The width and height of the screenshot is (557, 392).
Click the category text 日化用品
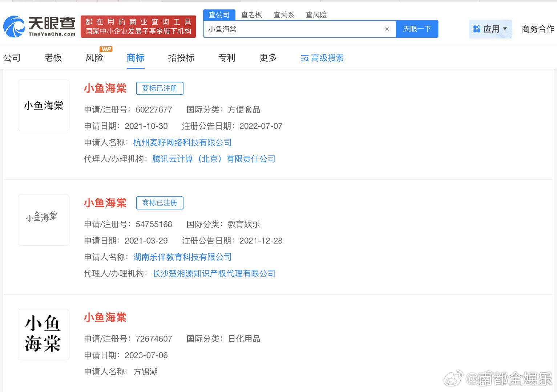coord(244,339)
